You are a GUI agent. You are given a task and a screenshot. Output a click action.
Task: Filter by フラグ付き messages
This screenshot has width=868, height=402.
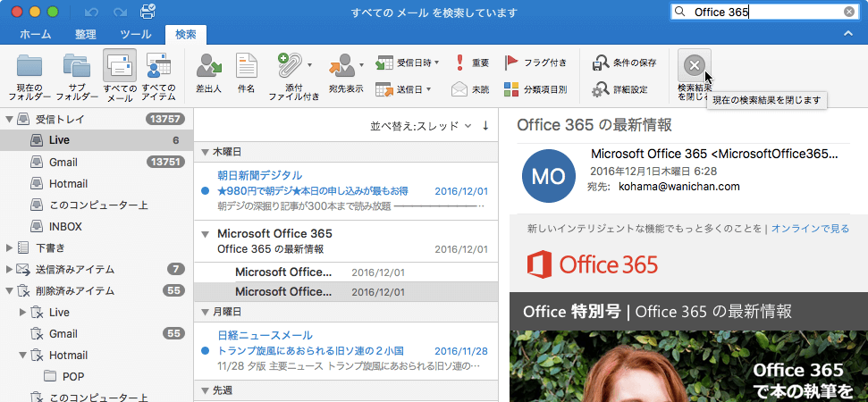pyautogui.click(x=535, y=63)
